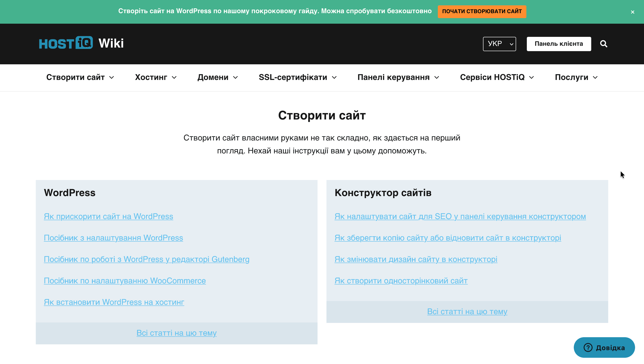644x364 pixels.
Task: Open link Як створити односторінковий сайт
Action: pyautogui.click(x=401, y=280)
